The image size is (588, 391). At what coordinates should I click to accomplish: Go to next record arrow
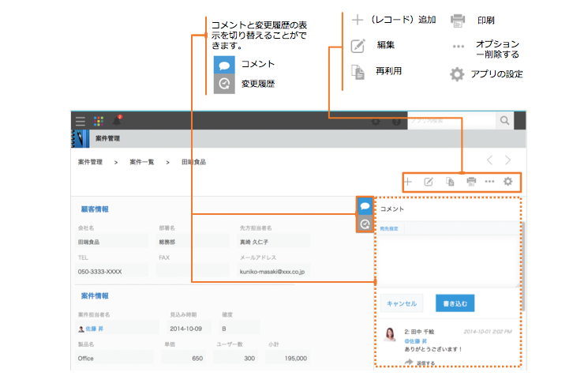508,160
